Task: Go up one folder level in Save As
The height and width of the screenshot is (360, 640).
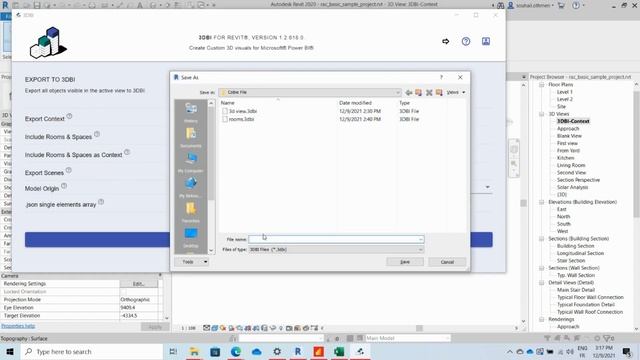Action: coord(418,93)
